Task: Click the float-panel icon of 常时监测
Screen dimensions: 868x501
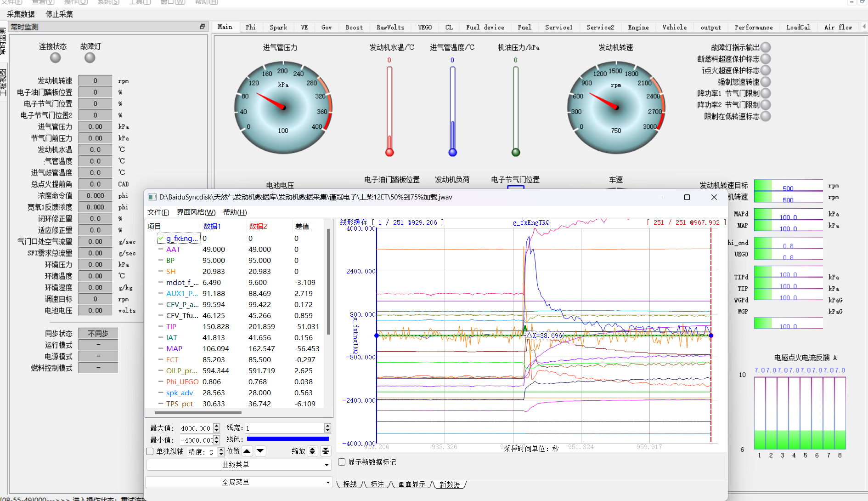Action: (202, 27)
